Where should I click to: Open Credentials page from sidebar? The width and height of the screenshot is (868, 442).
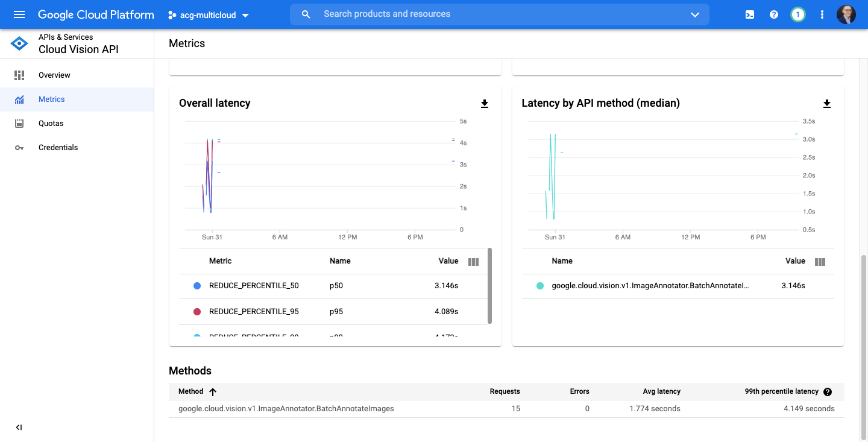[77, 148]
